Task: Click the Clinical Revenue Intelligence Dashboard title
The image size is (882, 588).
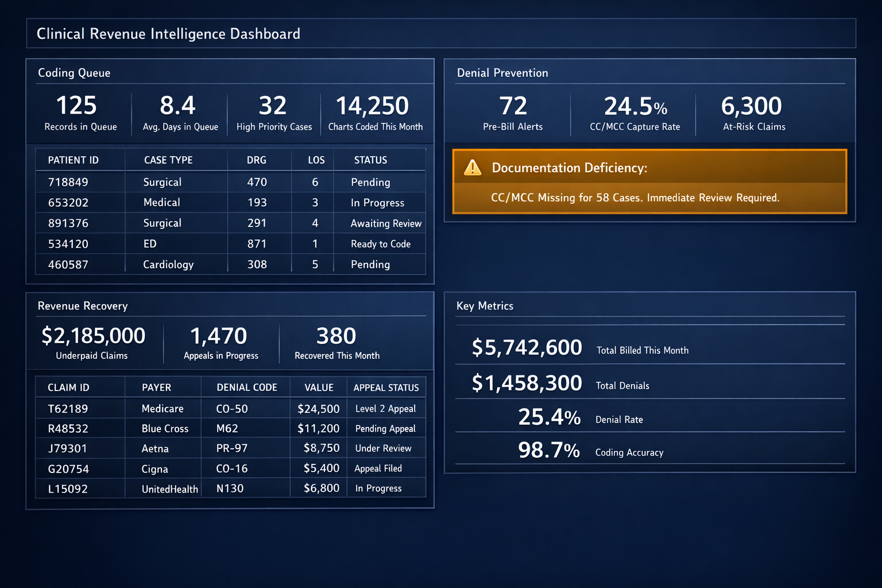Action: pos(168,33)
